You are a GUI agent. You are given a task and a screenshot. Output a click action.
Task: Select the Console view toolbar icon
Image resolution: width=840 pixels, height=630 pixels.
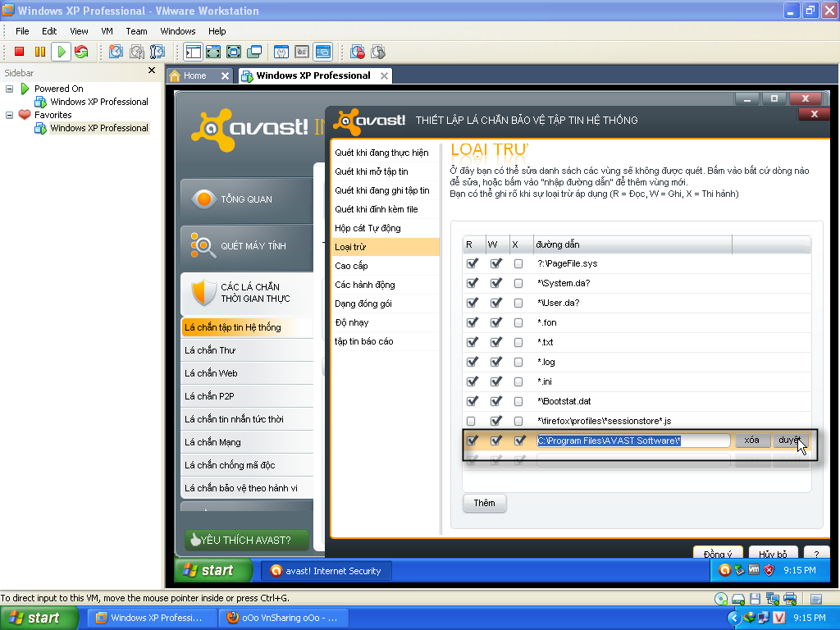(323, 52)
